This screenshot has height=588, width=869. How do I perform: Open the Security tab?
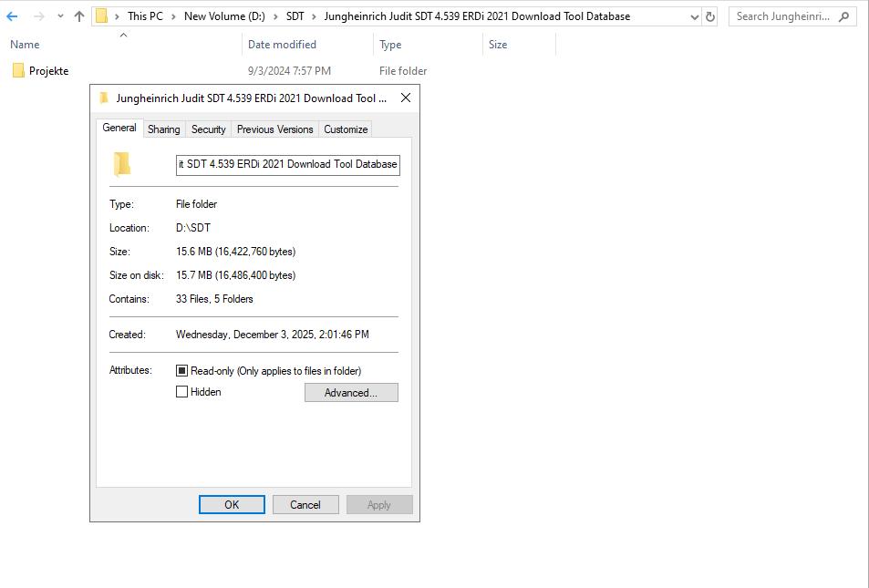[209, 129]
